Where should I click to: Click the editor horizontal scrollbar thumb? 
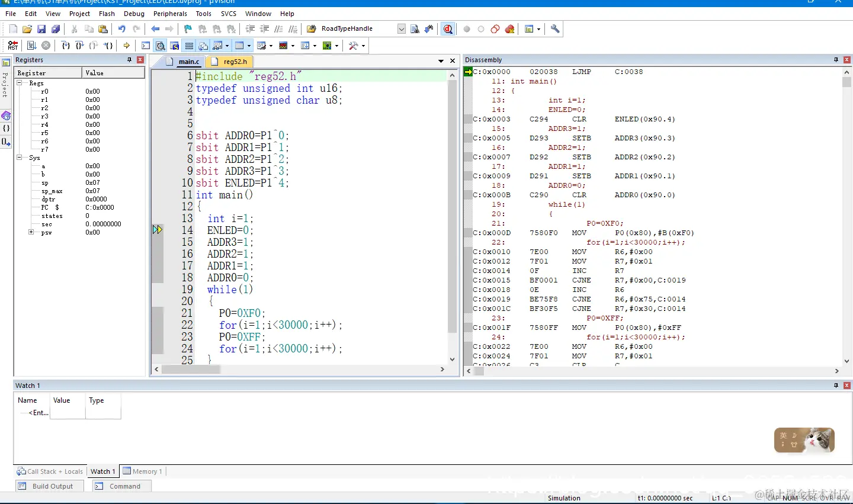tap(191, 370)
